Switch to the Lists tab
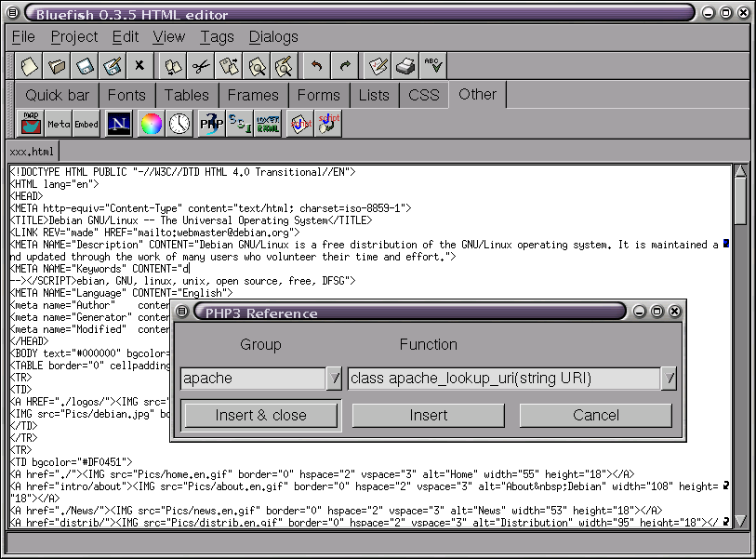The height and width of the screenshot is (559, 756). (x=374, y=95)
